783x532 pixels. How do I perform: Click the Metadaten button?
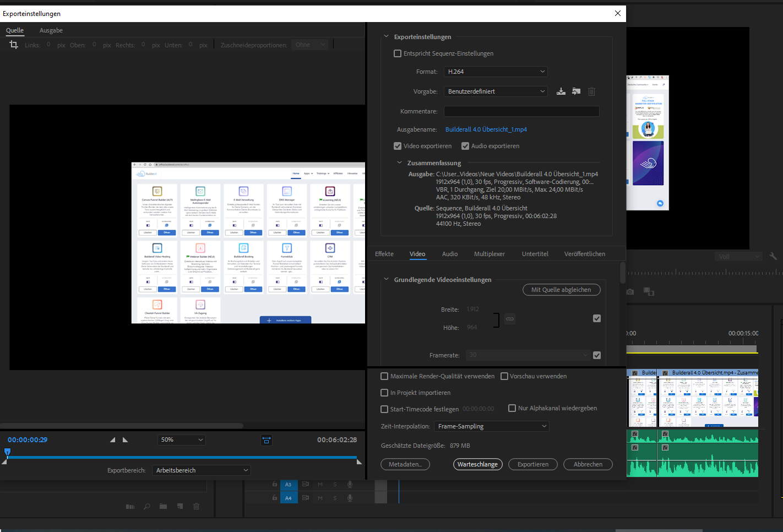point(405,464)
